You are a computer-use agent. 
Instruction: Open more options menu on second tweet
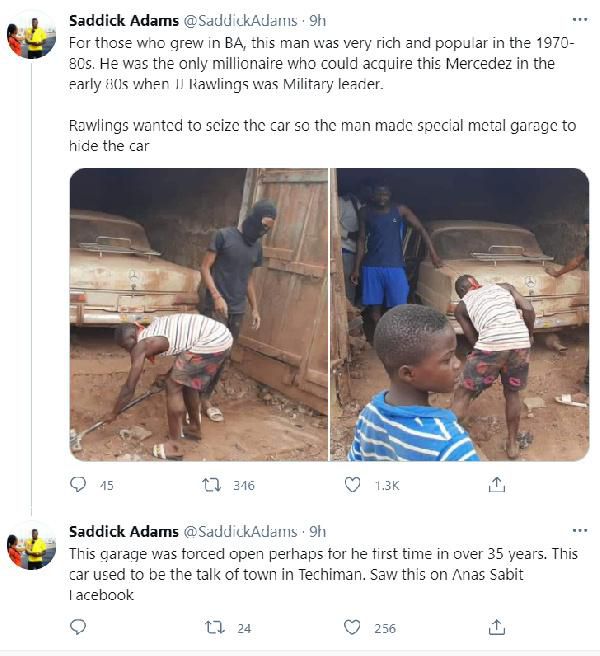579,530
